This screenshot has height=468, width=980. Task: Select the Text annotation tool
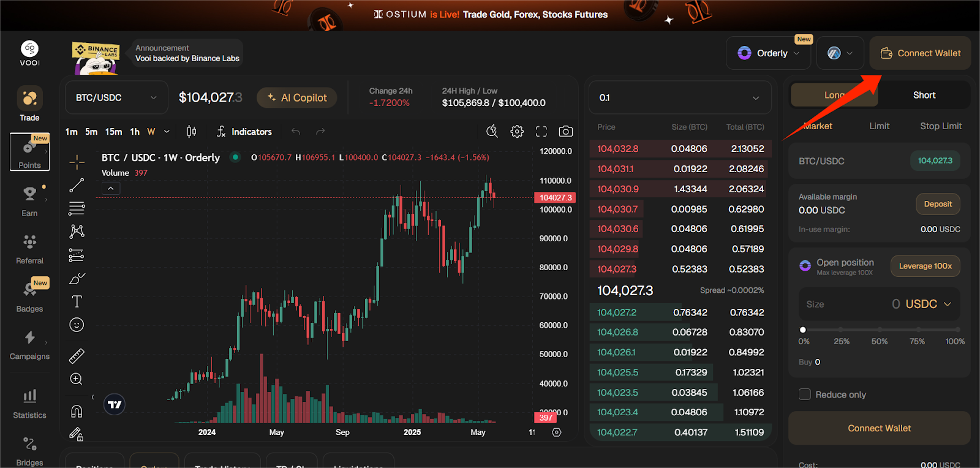click(77, 301)
